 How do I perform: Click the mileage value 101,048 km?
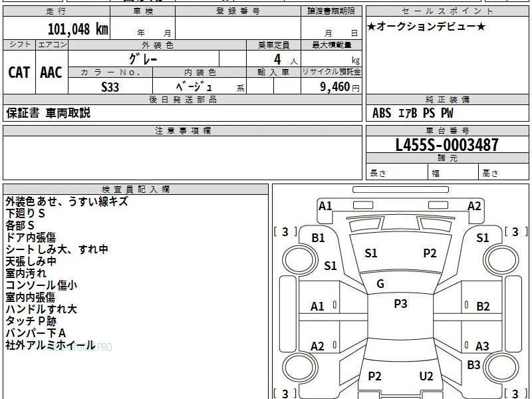tap(78, 29)
